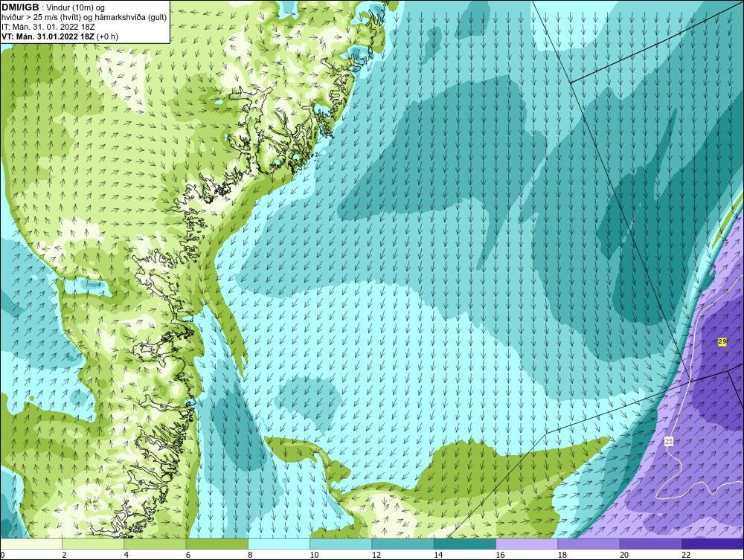Click the legend scale value '22'
This screenshot has height=560, width=744.
click(686, 556)
